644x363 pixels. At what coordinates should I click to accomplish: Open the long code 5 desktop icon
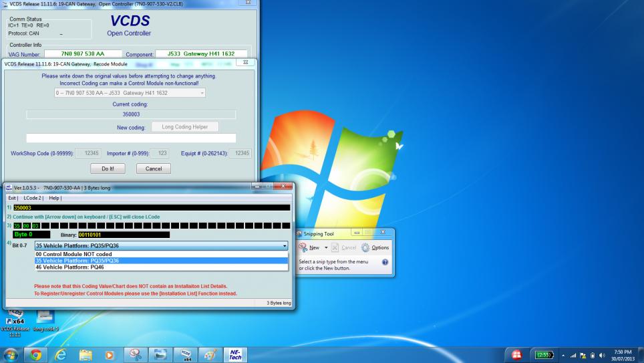coord(45,322)
